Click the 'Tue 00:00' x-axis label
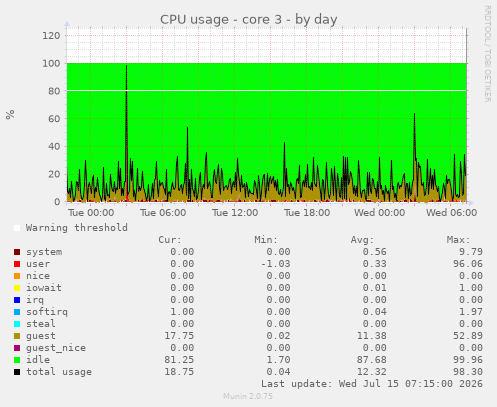The image size is (497, 407). [91, 213]
